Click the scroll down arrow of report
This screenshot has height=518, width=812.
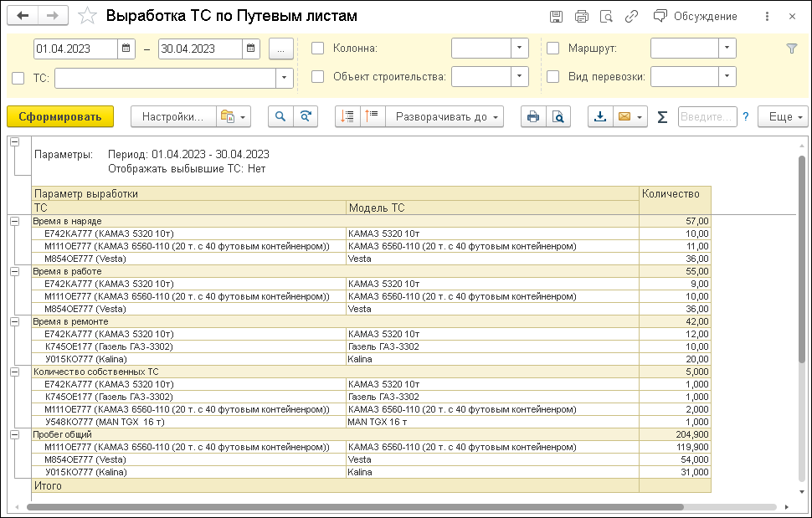(802, 492)
